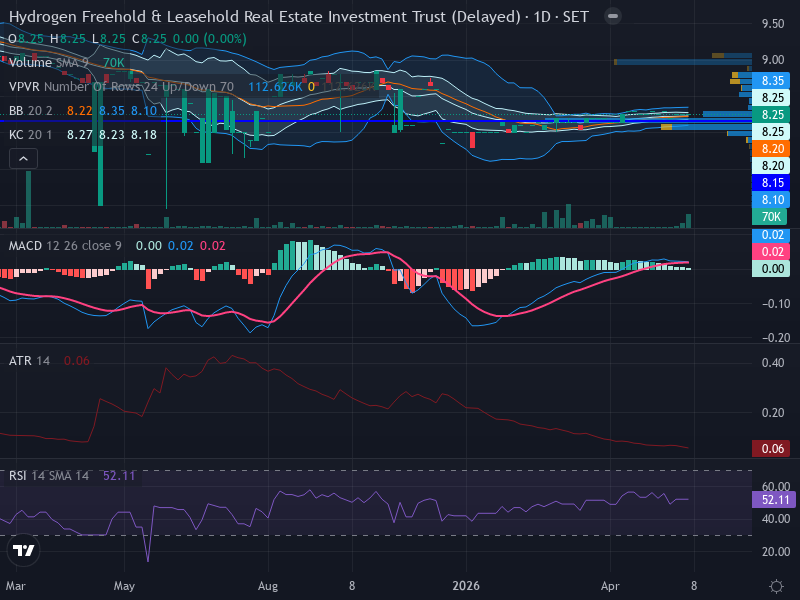The width and height of the screenshot is (800, 600).
Task: Click the May label on time axis
Action: coord(124,586)
